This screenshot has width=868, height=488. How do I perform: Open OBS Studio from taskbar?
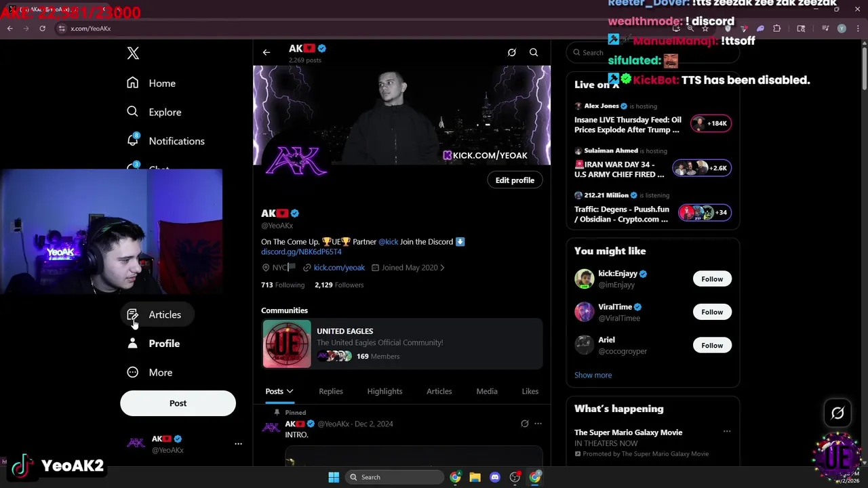point(515,477)
